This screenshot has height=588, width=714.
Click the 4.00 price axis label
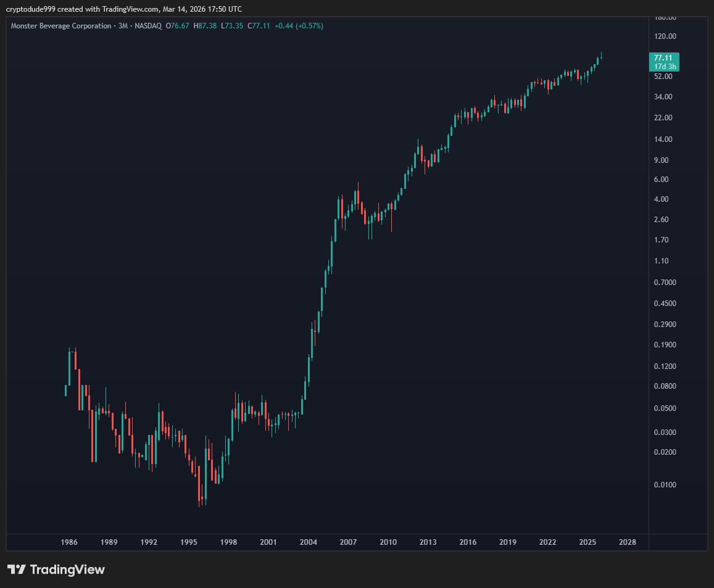tap(661, 199)
